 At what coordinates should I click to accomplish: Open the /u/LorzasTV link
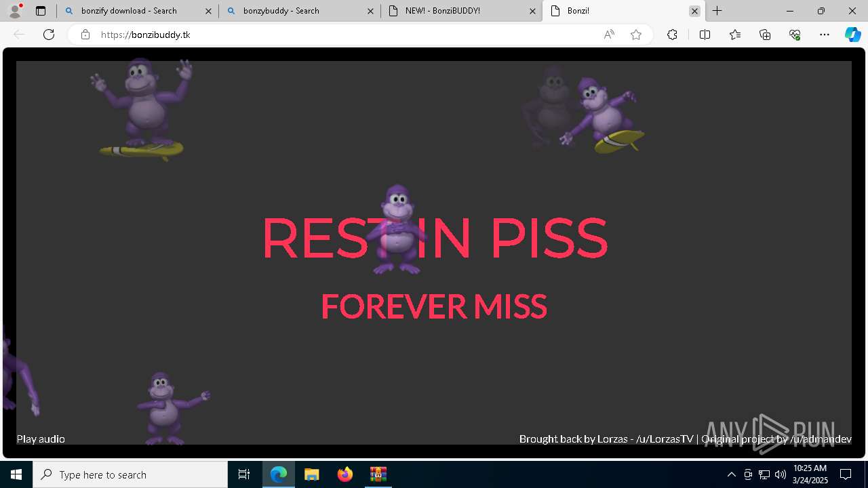(665, 439)
